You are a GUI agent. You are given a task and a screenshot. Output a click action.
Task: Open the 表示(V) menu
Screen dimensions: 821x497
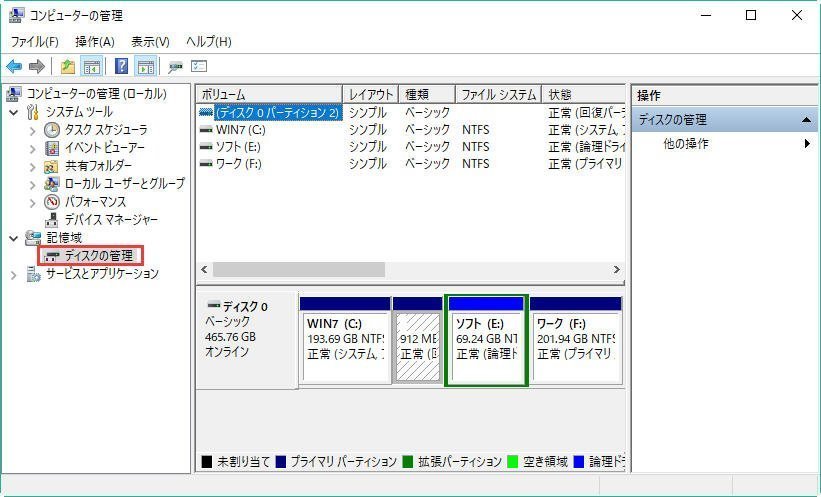(x=150, y=41)
